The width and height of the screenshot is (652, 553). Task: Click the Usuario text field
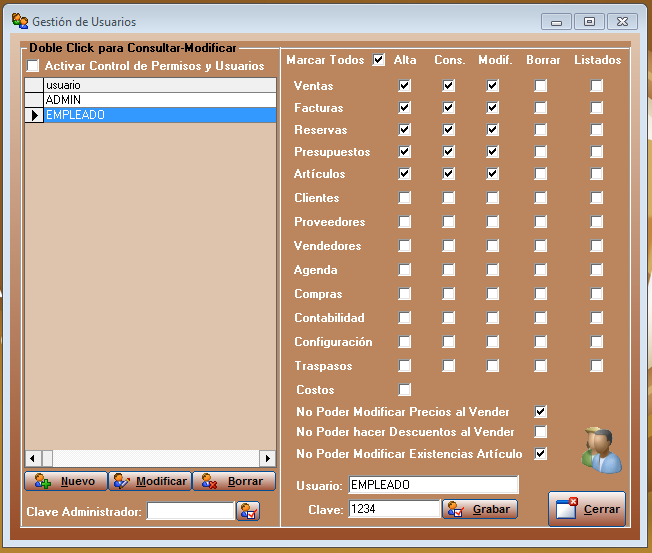[x=433, y=485]
